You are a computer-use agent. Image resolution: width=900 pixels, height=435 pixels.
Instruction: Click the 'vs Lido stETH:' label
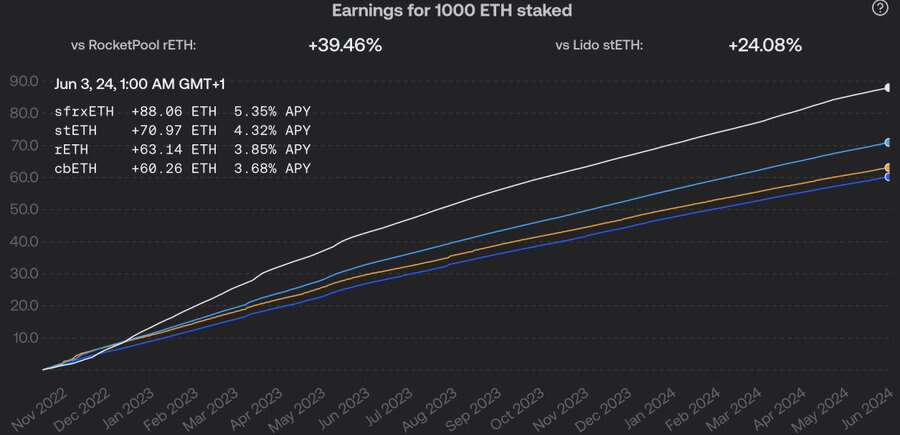click(x=599, y=46)
